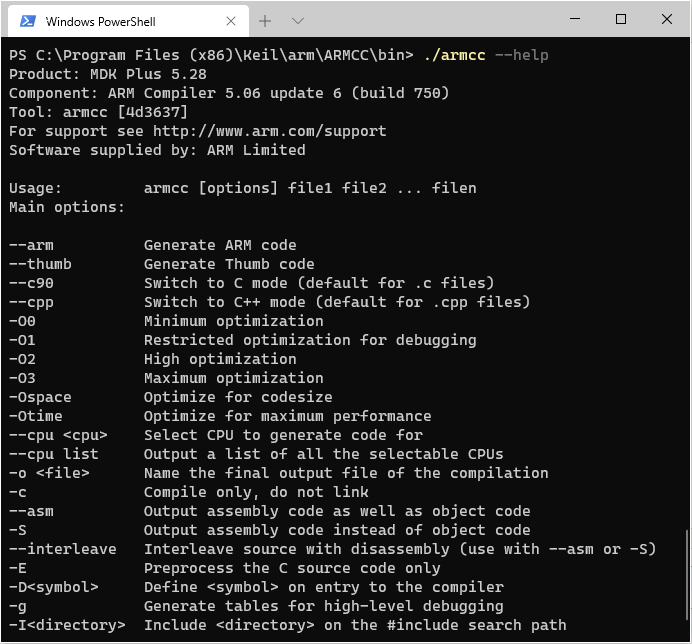
Task: Click the --thumb option
Action: 40,264
